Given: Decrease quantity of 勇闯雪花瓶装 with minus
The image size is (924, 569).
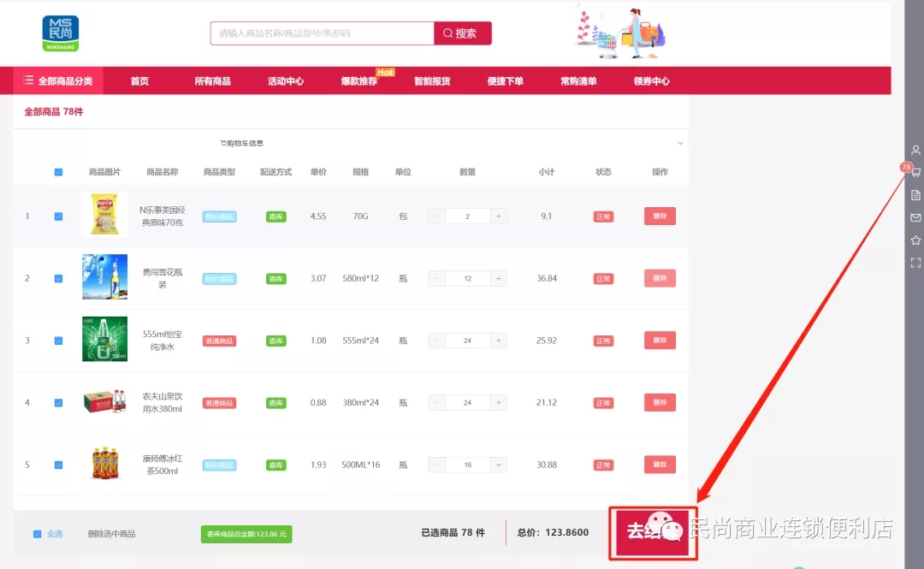Looking at the screenshot, I should tap(436, 279).
